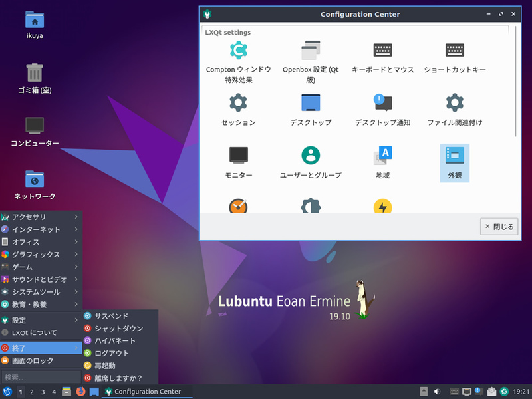
Task: Open ショートカットキー settings
Action: [x=455, y=51]
